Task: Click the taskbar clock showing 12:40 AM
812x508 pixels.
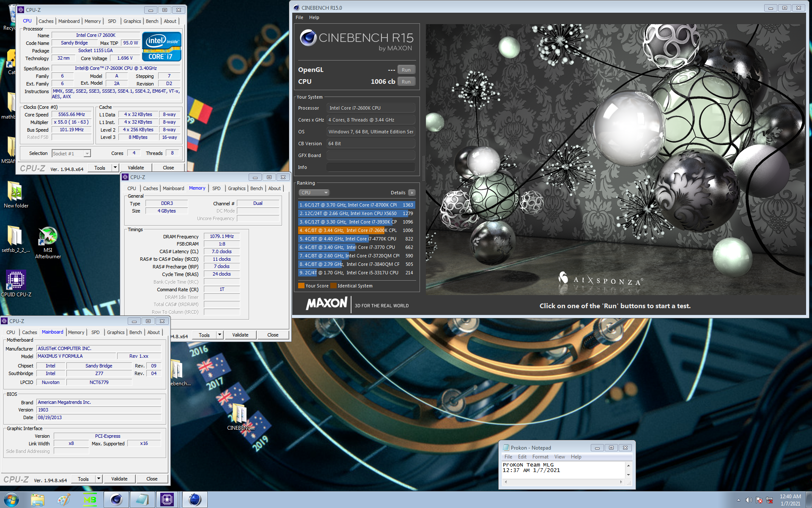Action: tap(790, 500)
